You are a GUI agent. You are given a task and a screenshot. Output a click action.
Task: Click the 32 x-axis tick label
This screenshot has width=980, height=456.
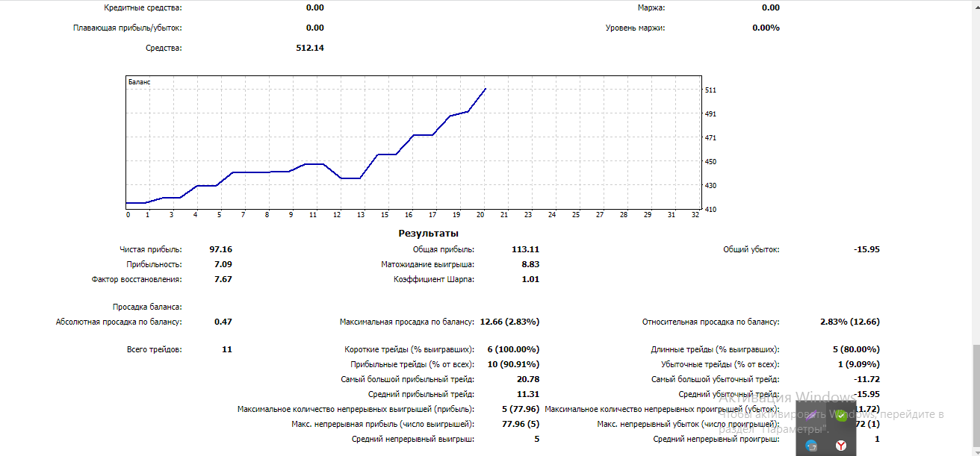pos(695,215)
